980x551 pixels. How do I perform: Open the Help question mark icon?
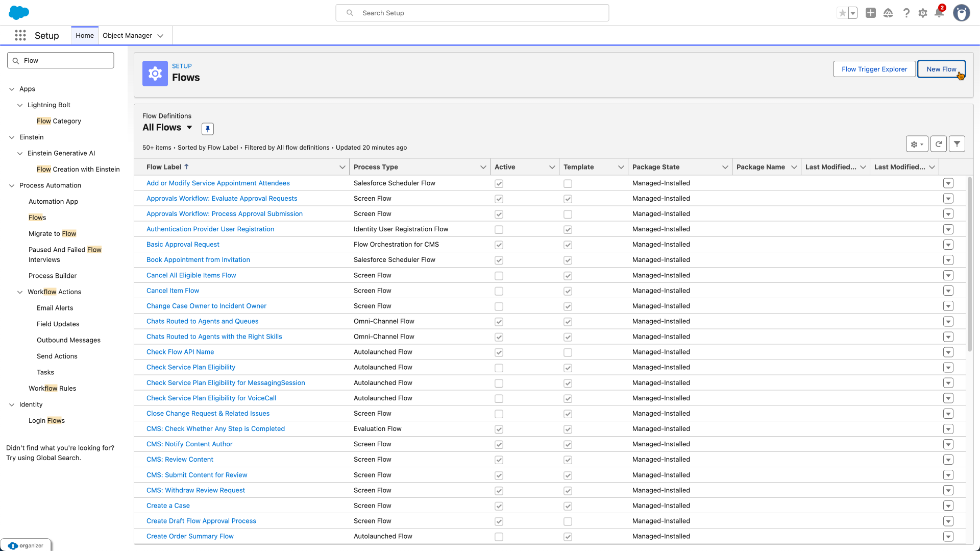906,13
